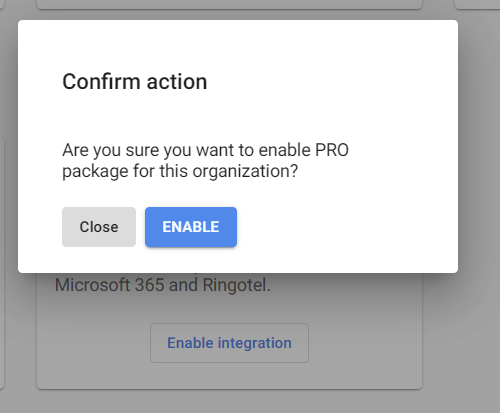
Task: Click the dimmed backdrop right of dialog
Action: click(479, 167)
